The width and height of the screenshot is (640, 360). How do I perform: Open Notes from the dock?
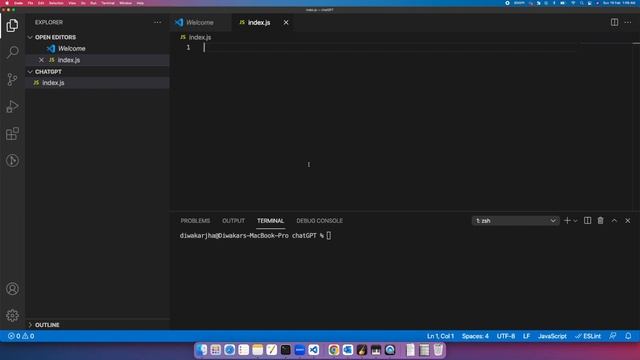258,350
